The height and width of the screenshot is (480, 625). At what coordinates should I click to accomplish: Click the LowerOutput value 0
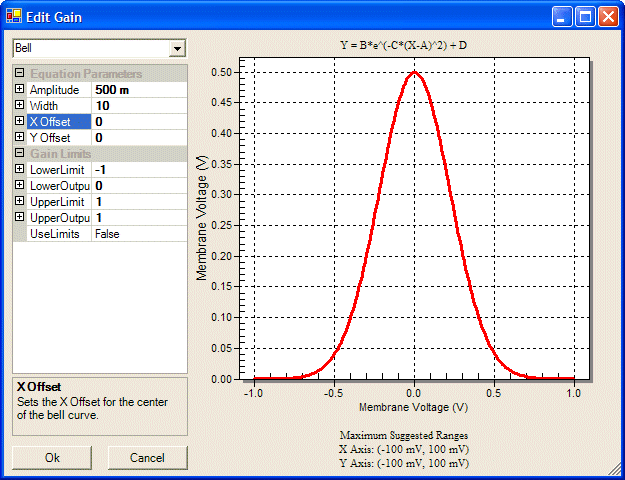[139, 186]
